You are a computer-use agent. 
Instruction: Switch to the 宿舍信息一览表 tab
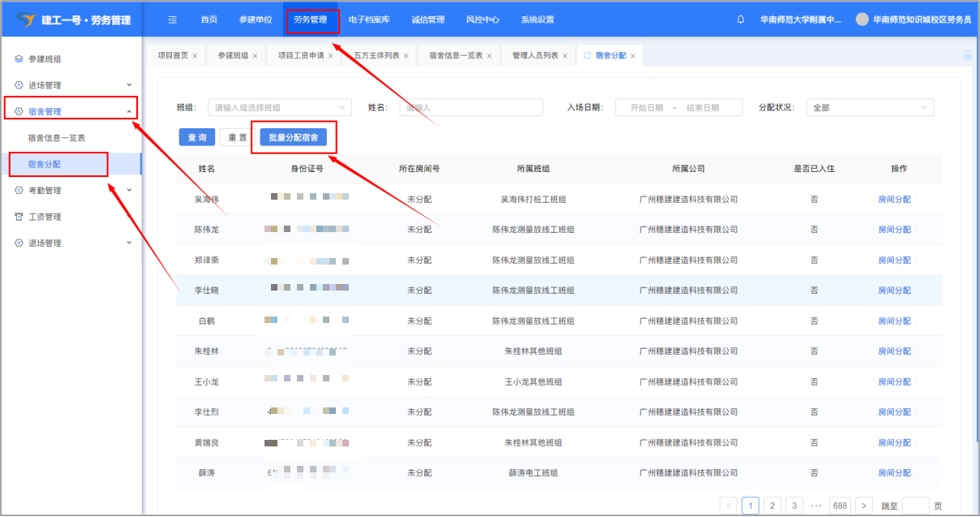455,56
